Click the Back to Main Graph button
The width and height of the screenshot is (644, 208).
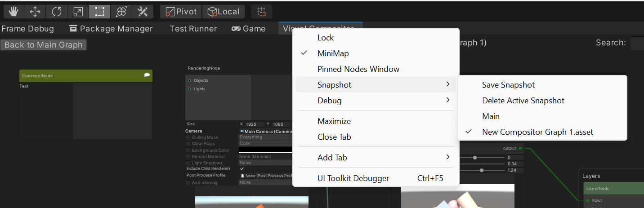[44, 45]
